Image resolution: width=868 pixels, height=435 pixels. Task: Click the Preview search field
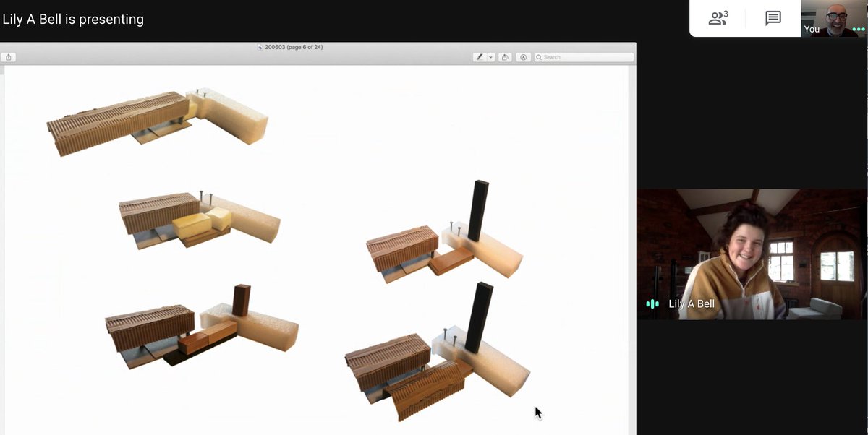584,57
